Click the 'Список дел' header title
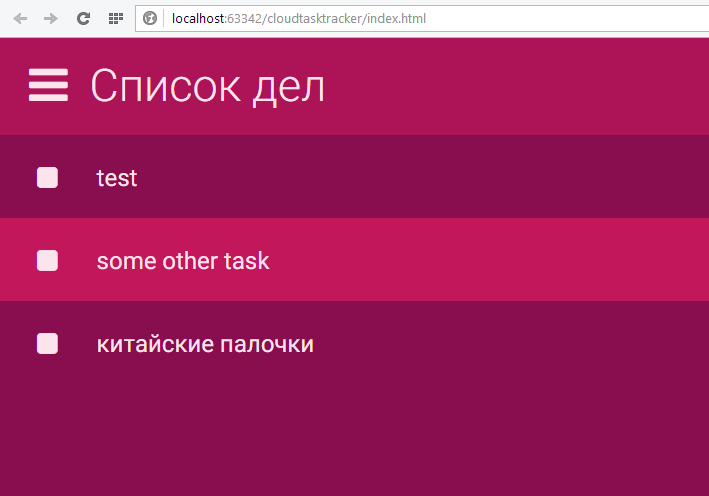Image resolution: width=709 pixels, height=496 pixels. [x=208, y=86]
